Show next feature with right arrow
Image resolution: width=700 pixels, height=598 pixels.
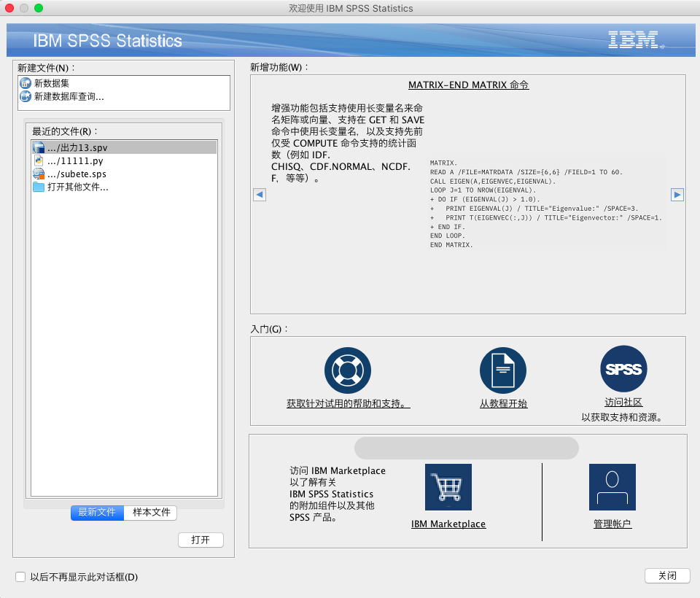677,195
